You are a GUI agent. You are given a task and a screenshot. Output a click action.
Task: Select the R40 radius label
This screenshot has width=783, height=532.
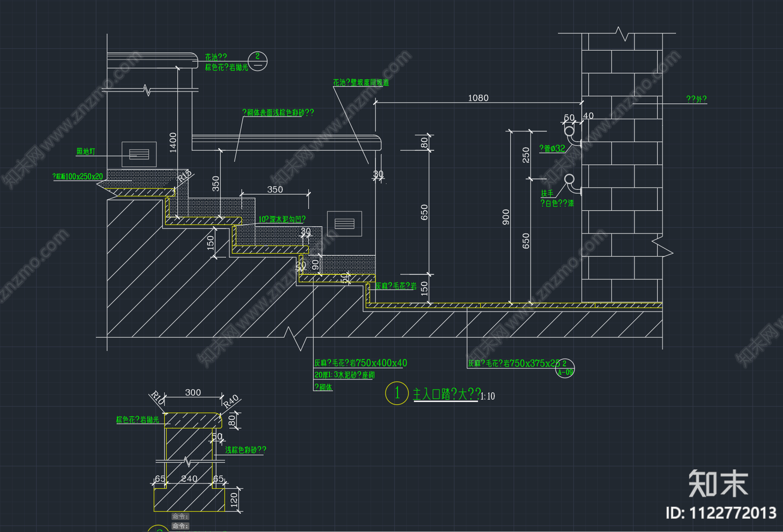(230, 401)
